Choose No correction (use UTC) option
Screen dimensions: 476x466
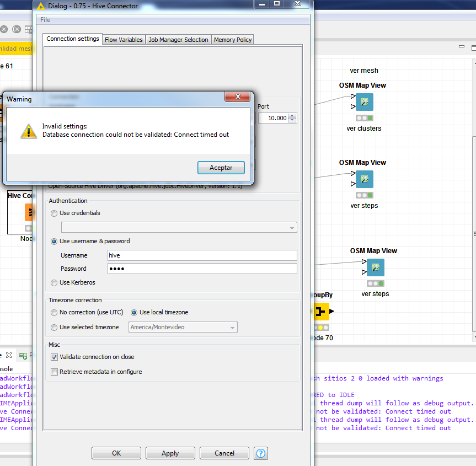point(54,313)
